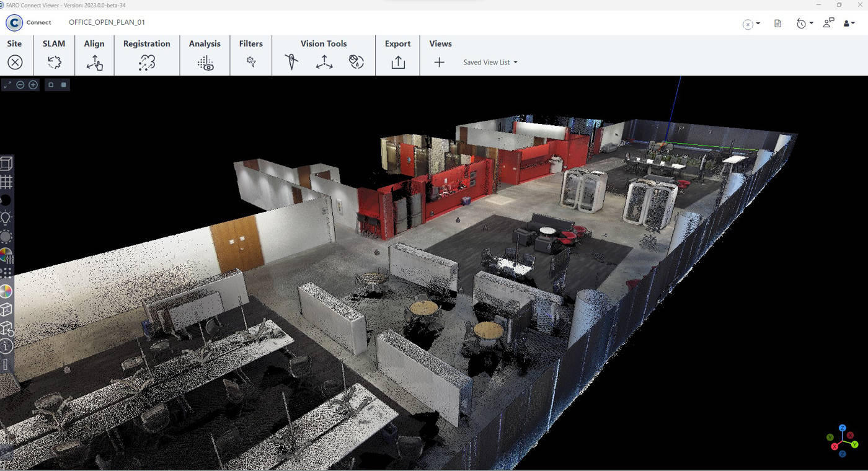Open the Site menu section
The width and height of the screenshot is (868, 471).
coord(14,43)
